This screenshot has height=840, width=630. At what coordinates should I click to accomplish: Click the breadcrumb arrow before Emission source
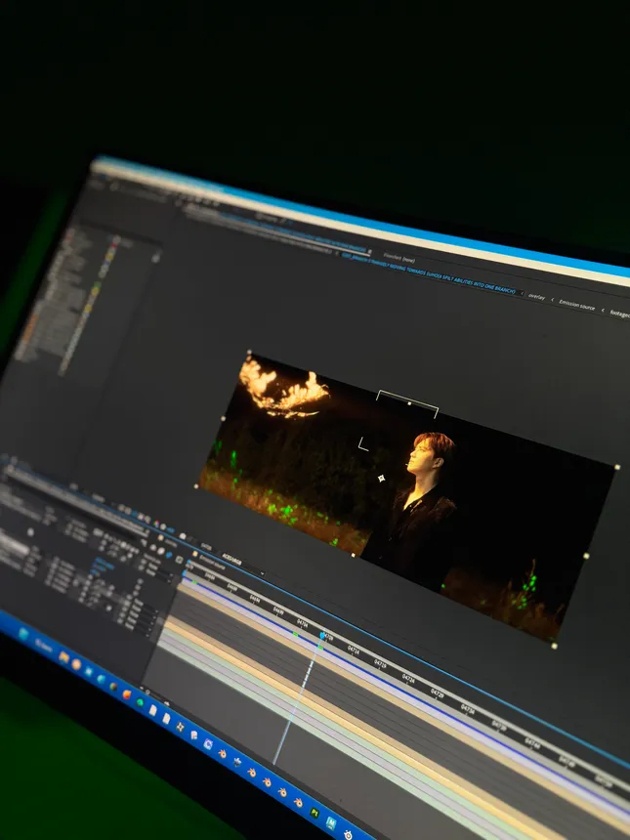click(552, 300)
